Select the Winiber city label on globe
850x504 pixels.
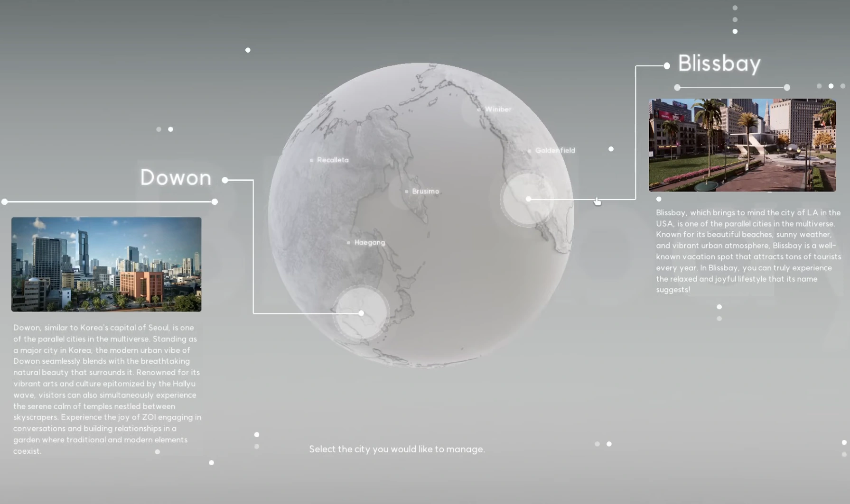(x=498, y=109)
